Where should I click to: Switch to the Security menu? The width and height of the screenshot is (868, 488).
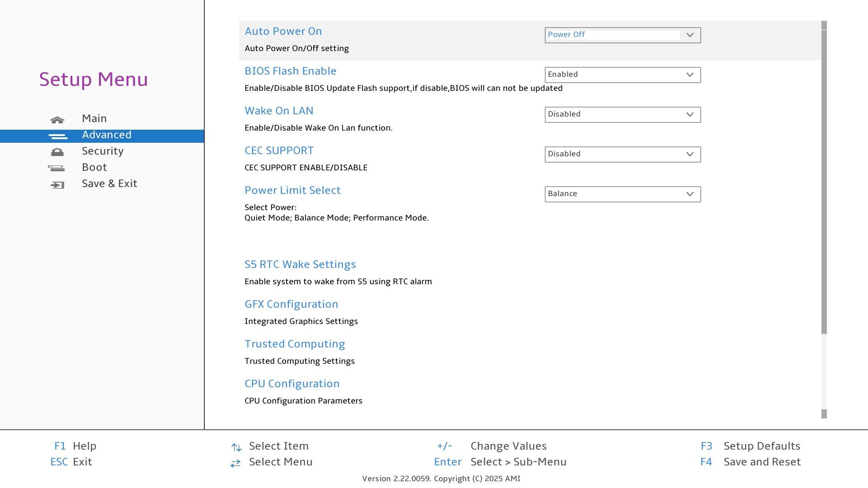point(103,151)
